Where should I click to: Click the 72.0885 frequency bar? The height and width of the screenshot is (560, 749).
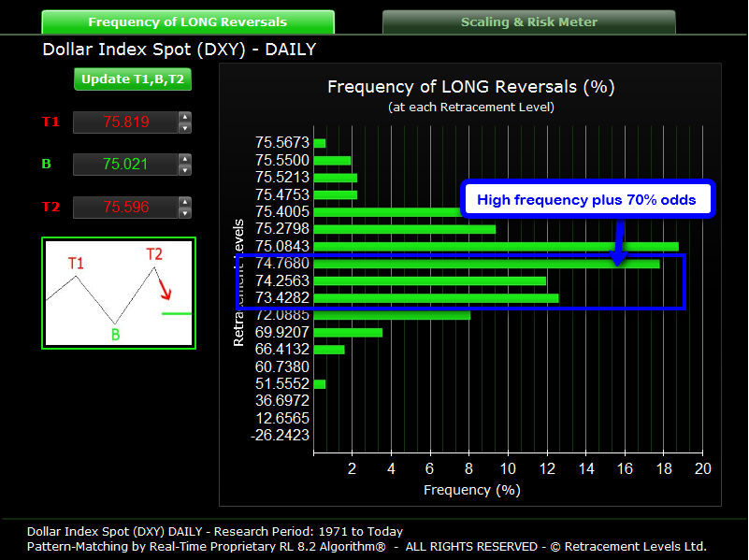[x=392, y=315]
